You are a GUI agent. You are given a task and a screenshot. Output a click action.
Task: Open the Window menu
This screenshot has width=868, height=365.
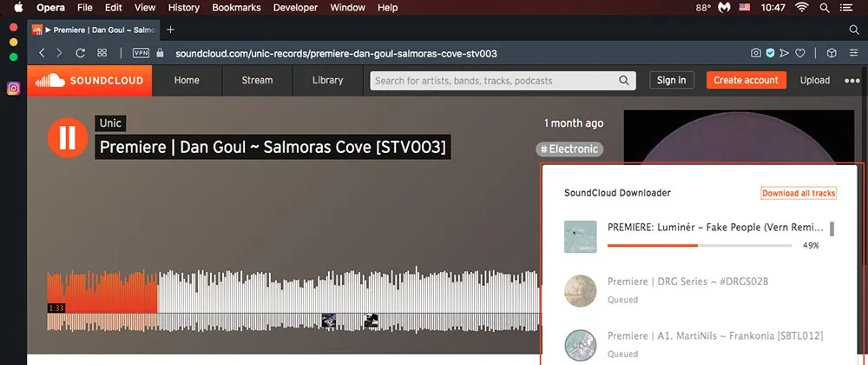[x=348, y=8]
